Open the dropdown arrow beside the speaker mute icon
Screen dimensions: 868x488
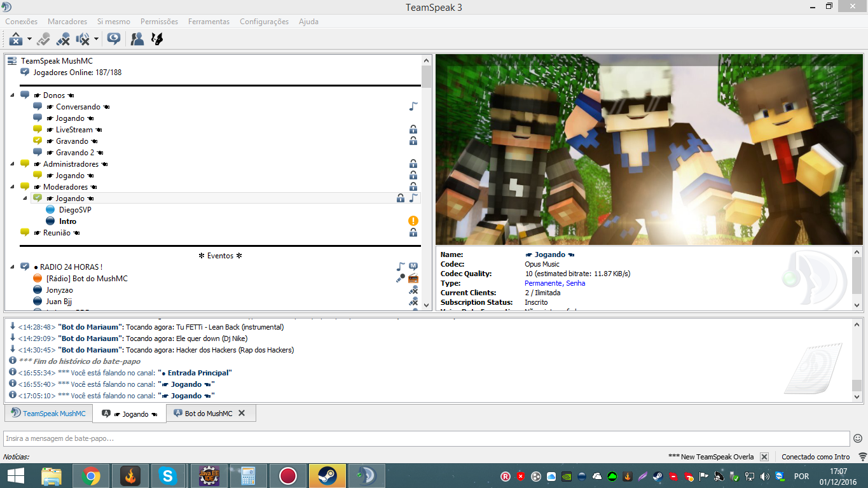[96, 39]
